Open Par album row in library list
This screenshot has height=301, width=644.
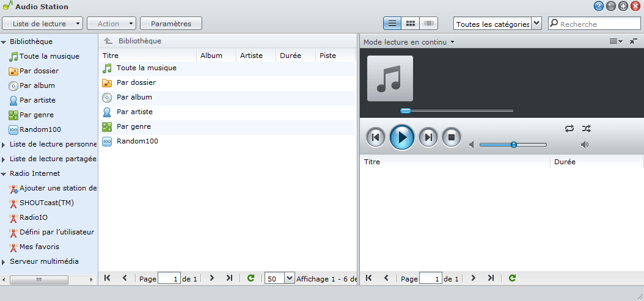coord(227,97)
